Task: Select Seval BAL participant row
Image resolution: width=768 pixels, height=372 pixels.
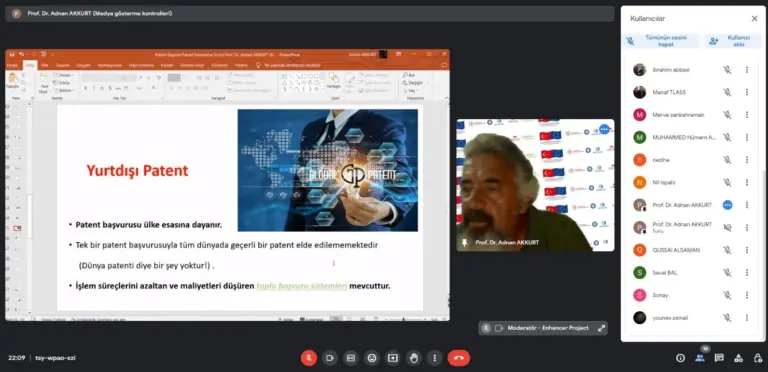Action: click(x=692, y=272)
